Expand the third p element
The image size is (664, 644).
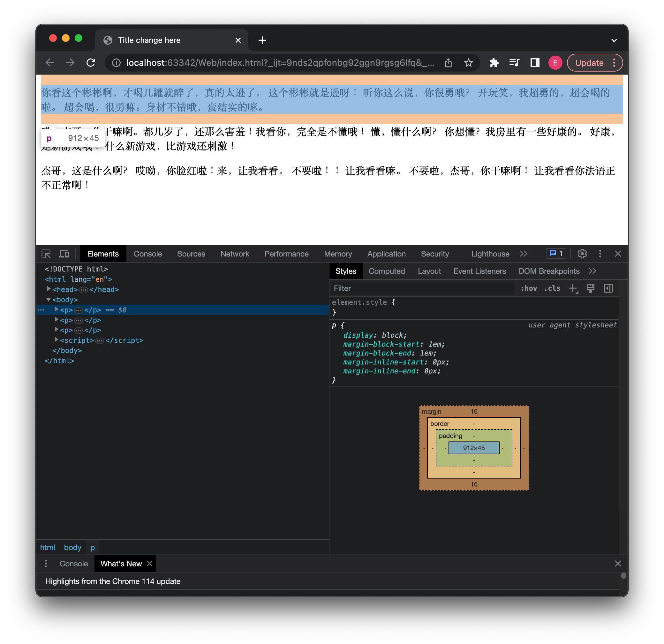57,330
